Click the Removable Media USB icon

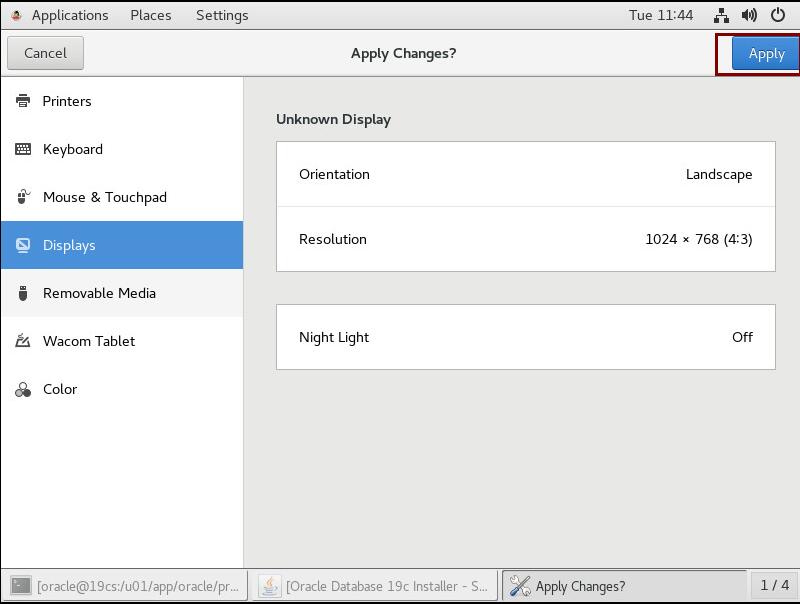pyautogui.click(x=23, y=293)
